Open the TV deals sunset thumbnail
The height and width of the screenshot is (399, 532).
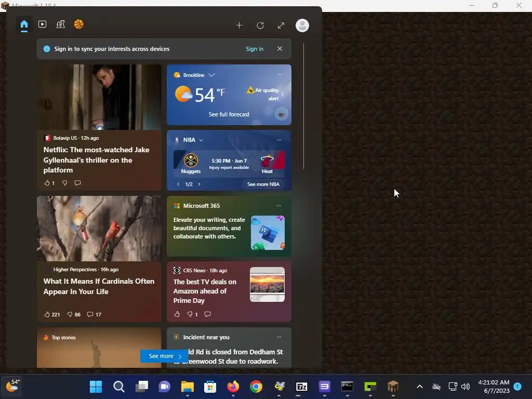(x=268, y=284)
